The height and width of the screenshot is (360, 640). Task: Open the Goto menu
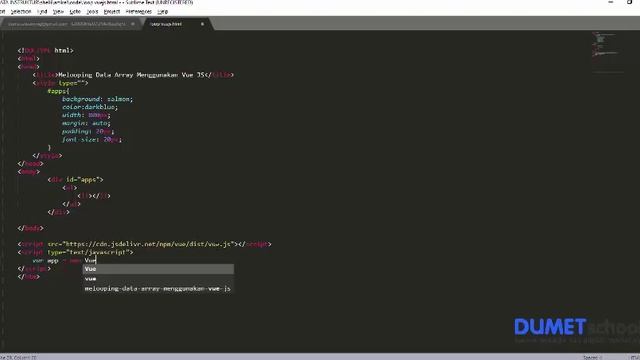[x=75, y=11]
